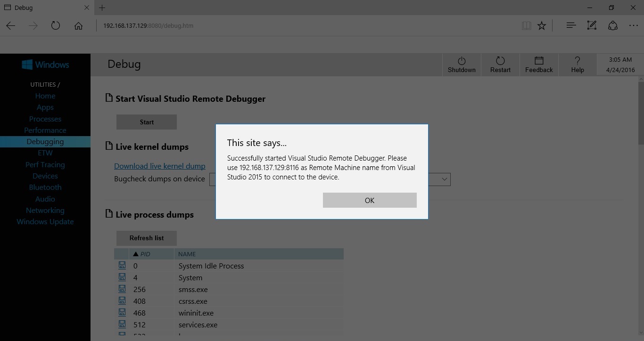
Task: Save dump for smss.exe
Action: (x=122, y=289)
